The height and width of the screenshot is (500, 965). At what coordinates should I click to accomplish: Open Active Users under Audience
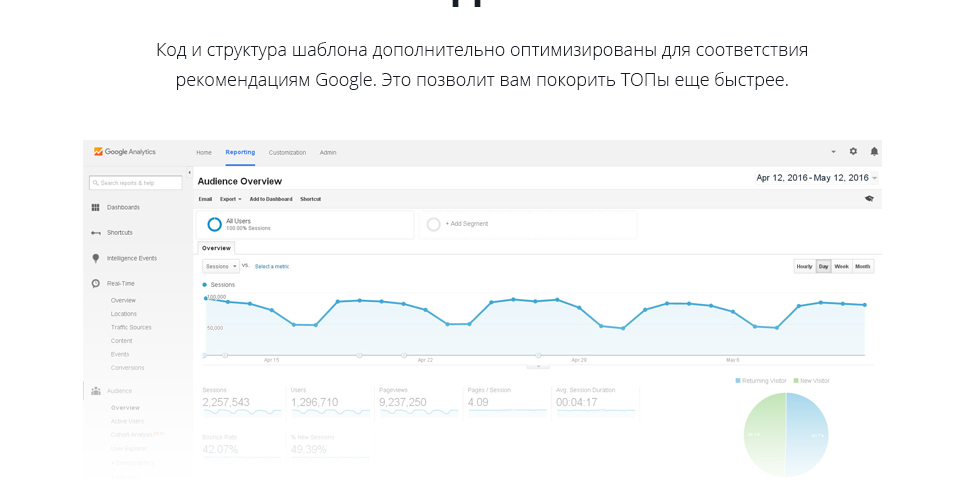pos(127,421)
